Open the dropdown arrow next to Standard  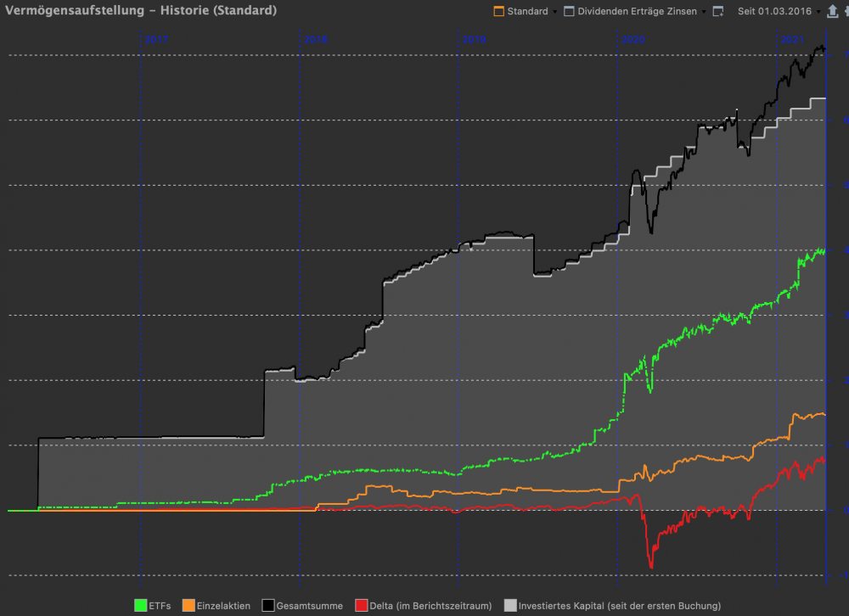point(555,12)
